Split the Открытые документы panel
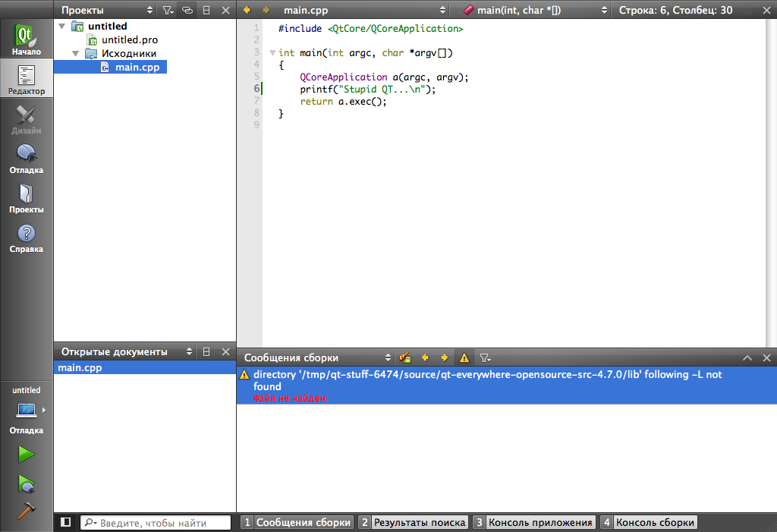This screenshot has height=532, width=777. click(x=206, y=351)
